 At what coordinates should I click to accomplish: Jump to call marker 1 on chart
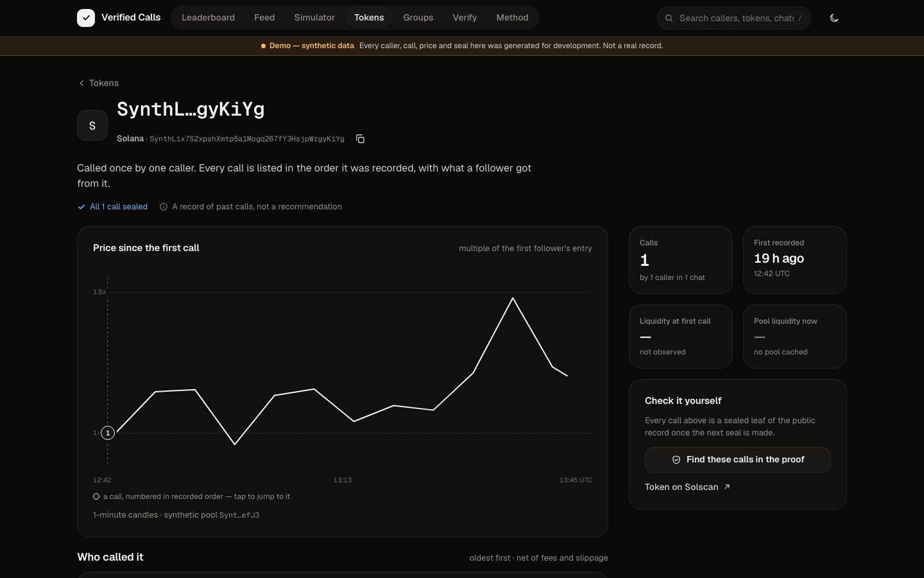coord(108,433)
